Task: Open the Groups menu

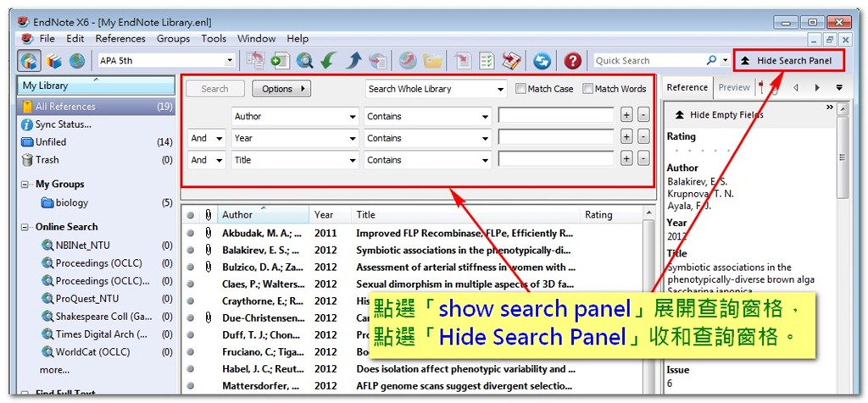Action: (x=173, y=39)
